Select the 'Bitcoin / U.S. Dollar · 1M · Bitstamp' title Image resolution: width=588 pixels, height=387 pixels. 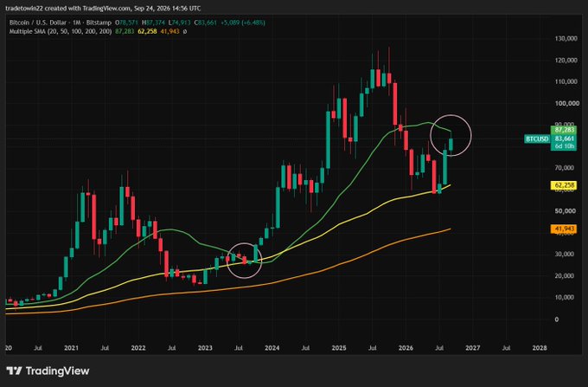[x=61, y=23]
